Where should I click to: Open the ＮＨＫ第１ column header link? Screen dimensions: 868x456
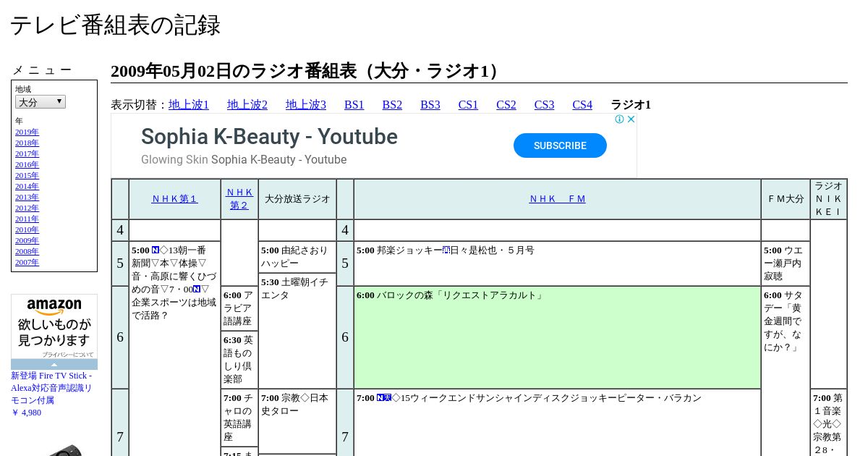[x=174, y=199]
